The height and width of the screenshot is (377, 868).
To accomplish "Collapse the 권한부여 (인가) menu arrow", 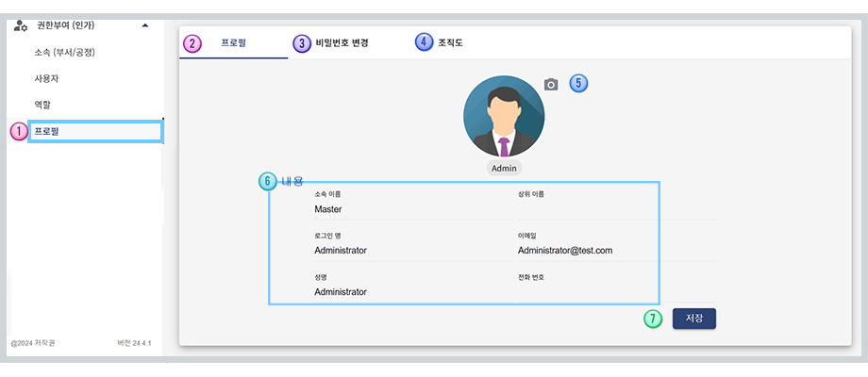I will tap(144, 25).
